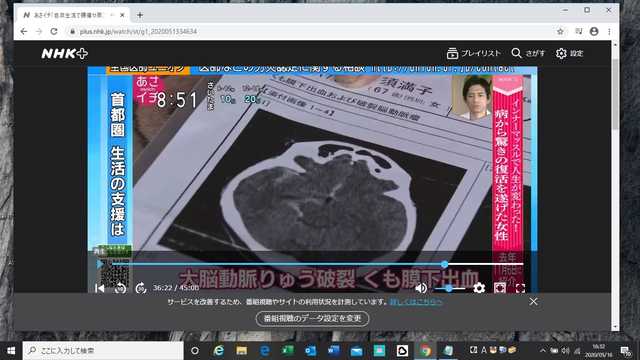
Task: Open the NHK+ playlist
Action: tap(473, 53)
